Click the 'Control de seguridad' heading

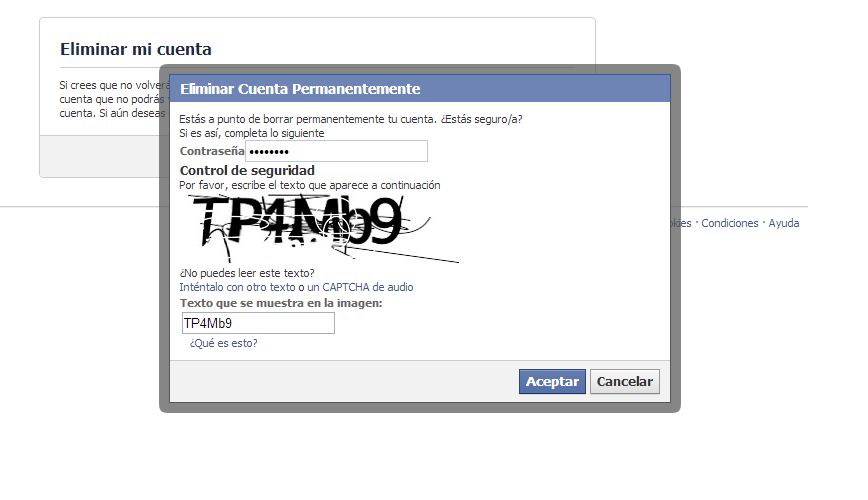pos(247,171)
